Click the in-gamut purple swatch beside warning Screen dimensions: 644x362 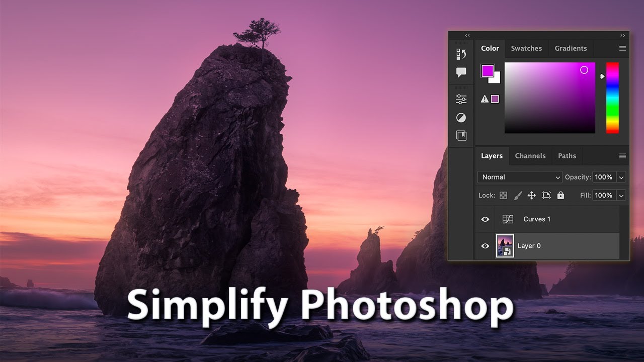pyautogui.click(x=495, y=99)
